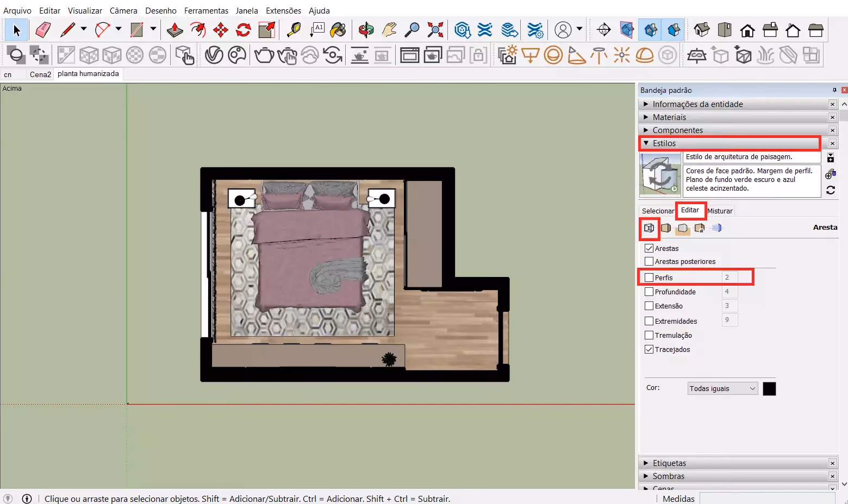
Task: Open Watermark settings icon
Action: pyautogui.click(x=700, y=228)
